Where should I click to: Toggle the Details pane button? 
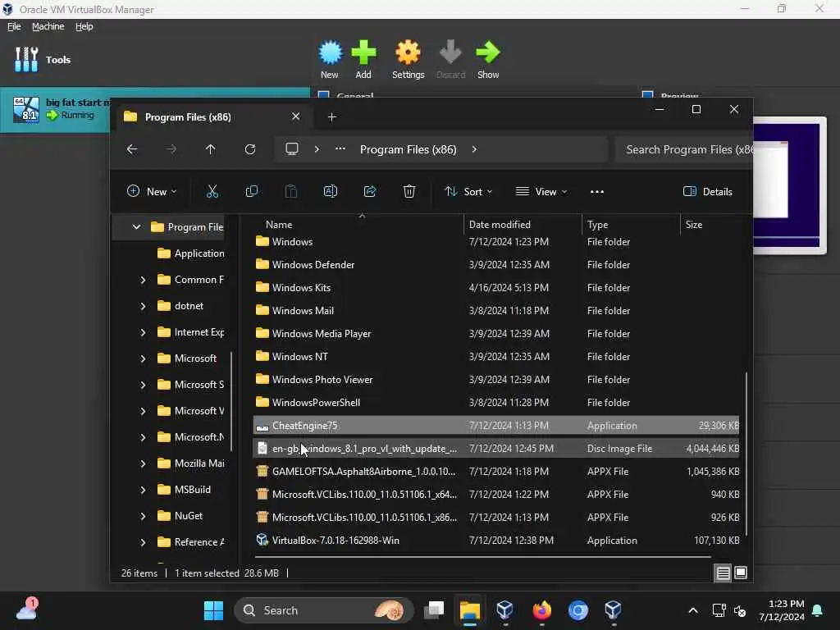tap(708, 191)
